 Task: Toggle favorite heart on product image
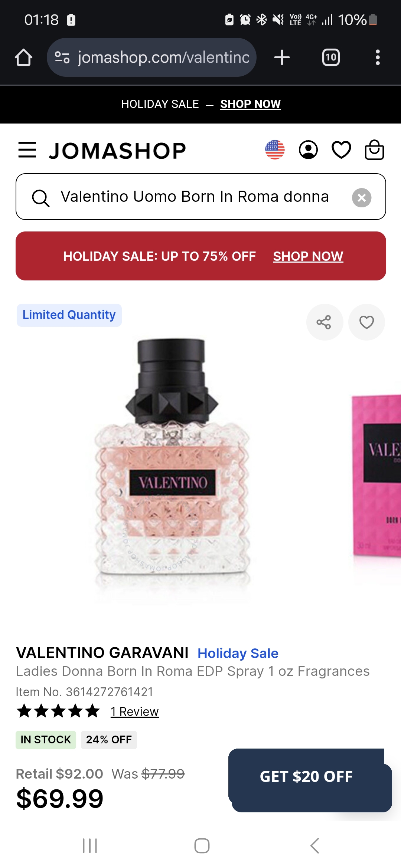(366, 322)
